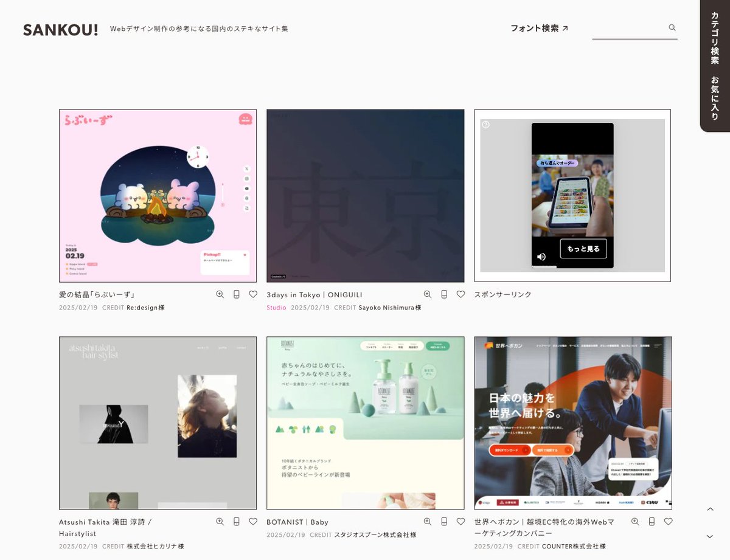Image resolution: width=730 pixels, height=560 pixels.
Task: Click the zoom preview icon for 愛の結晶「らぶいーず」
Action: 220,294
